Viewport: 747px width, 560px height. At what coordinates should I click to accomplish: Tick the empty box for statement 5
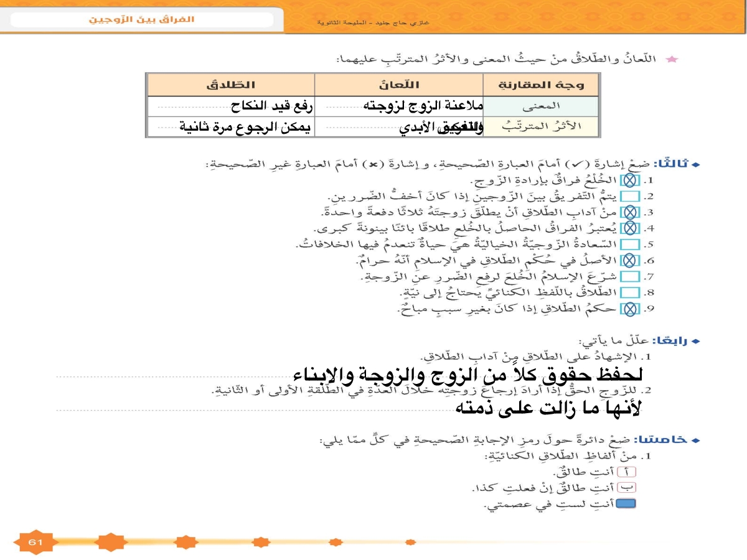click(630, 245)
